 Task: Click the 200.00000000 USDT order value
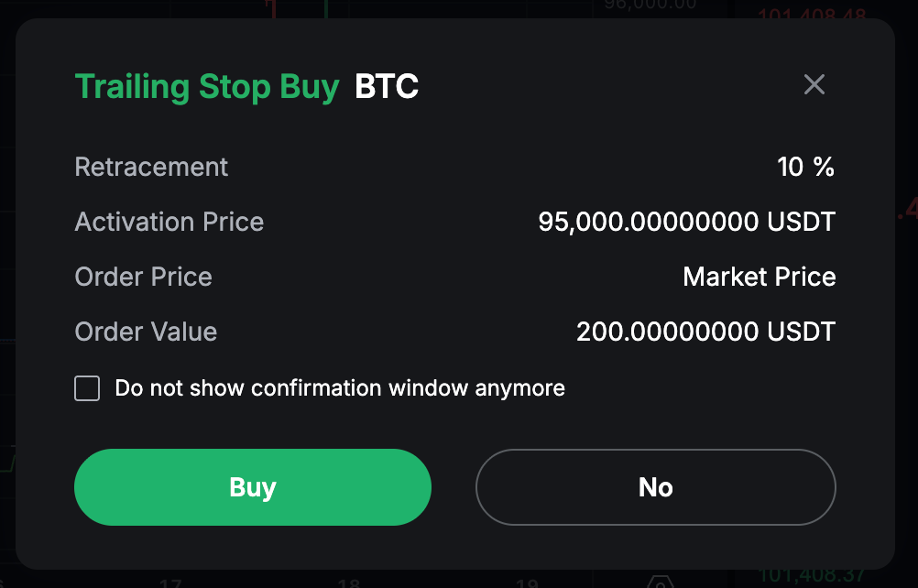tap(705, 332)
